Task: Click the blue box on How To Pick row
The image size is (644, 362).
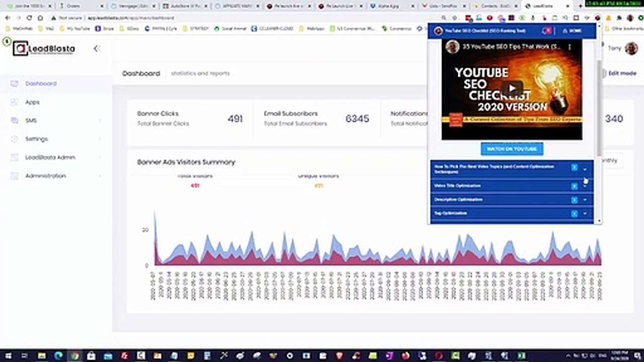Action: [574, 167]
